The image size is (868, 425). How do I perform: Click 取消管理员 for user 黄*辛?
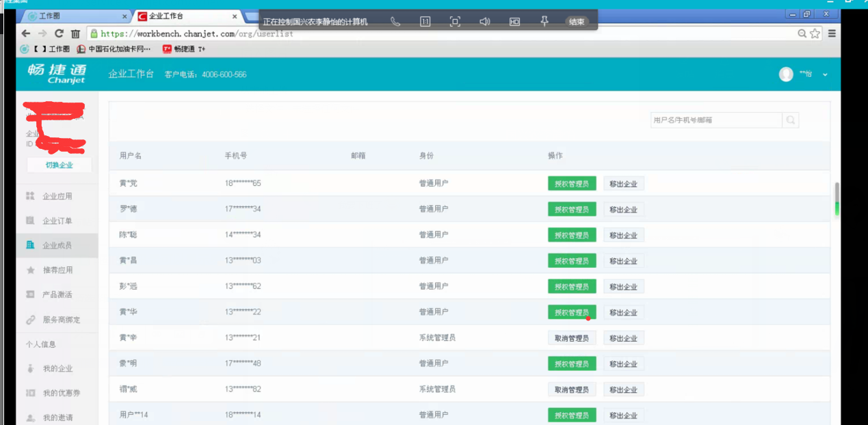(x=572, y=338)
